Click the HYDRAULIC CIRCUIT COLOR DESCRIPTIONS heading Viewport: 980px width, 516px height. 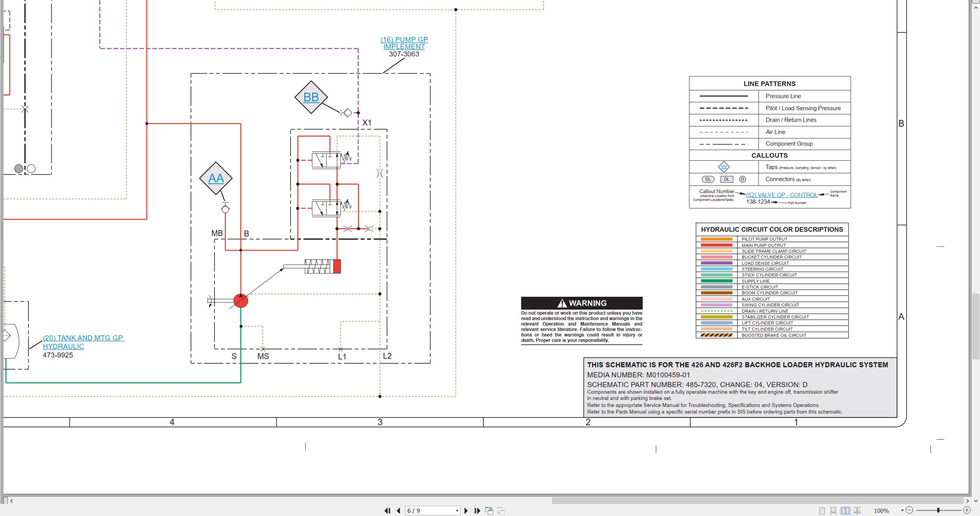pos(772,229)
